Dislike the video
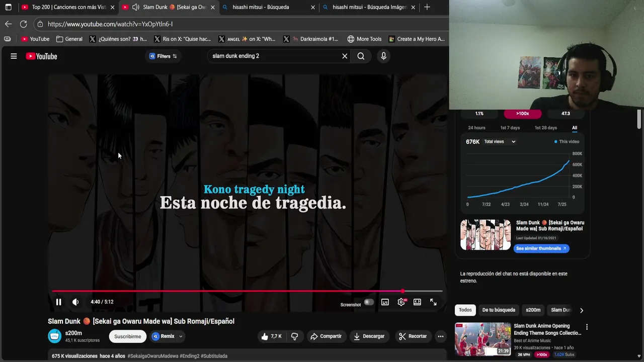644x362 pixels. coord(295,336)
